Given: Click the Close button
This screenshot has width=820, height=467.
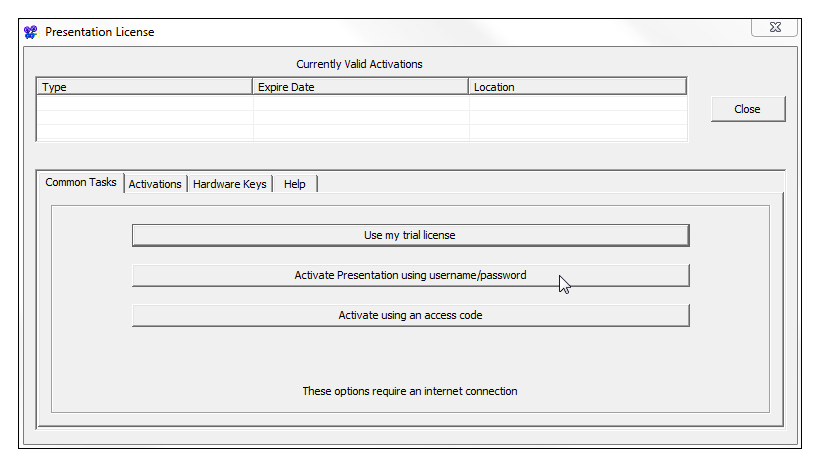Looking at the screenshot, I should (748, 109).
